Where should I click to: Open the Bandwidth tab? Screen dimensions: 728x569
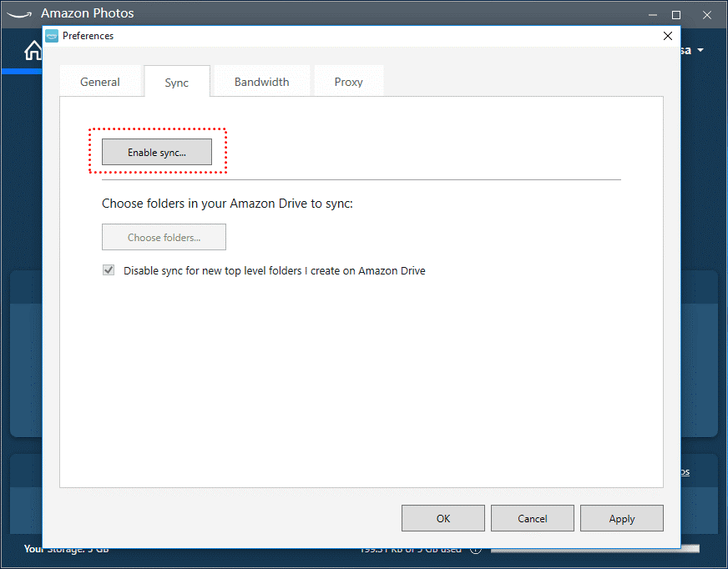(x=261, y=82)
